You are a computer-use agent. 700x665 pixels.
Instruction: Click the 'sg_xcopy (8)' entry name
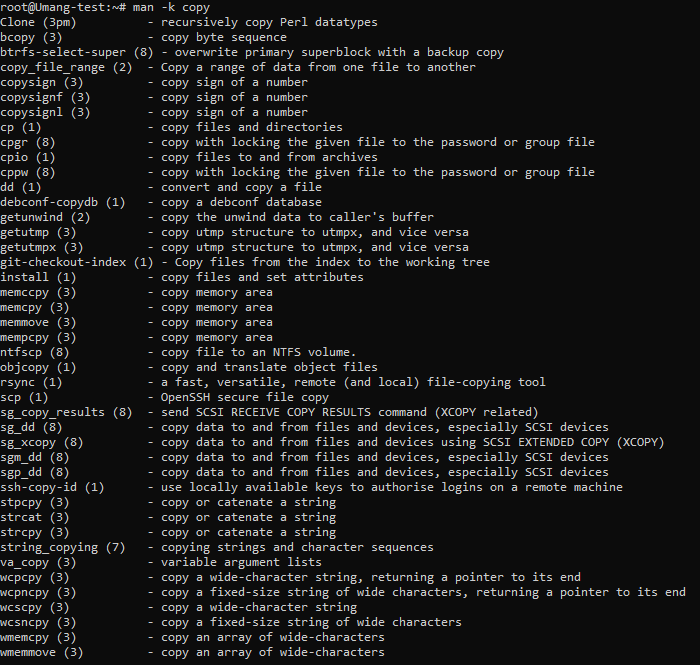pos(43,442)
